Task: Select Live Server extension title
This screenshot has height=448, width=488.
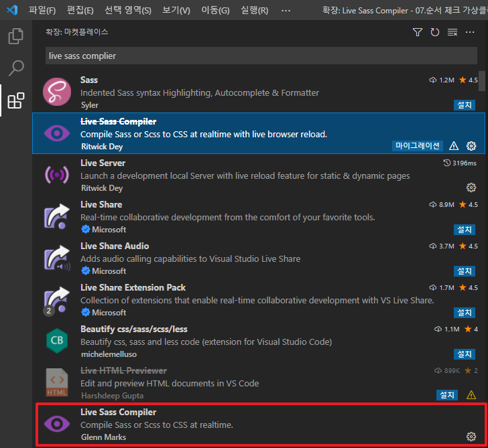Action: pyautogui.click(x=103, y=163)
